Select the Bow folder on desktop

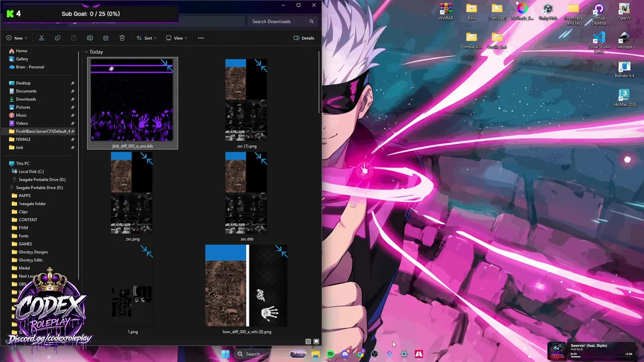[x=471, y=12]
